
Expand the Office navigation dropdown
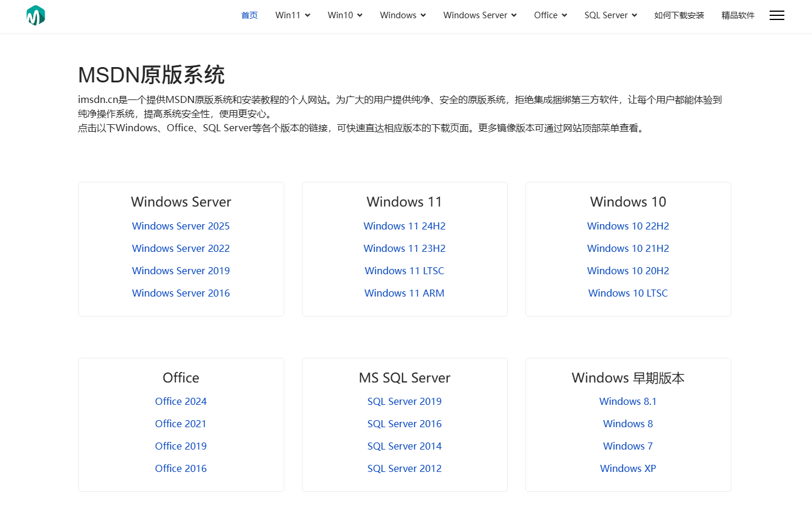(550, 15)
